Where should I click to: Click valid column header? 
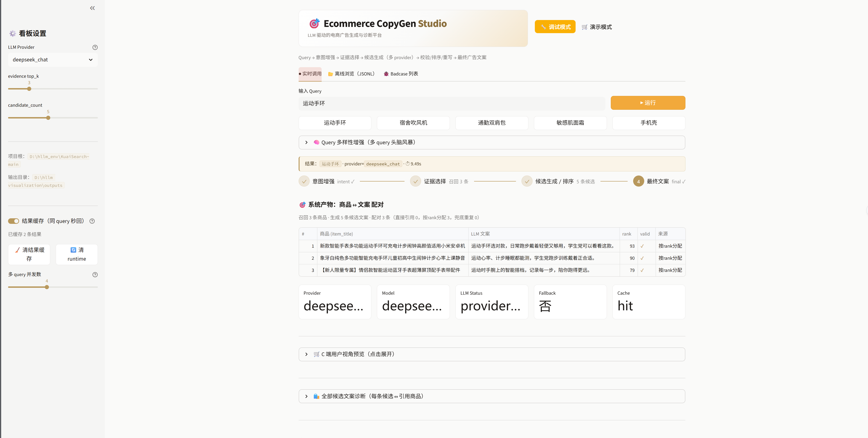click(x=646, y=234)
